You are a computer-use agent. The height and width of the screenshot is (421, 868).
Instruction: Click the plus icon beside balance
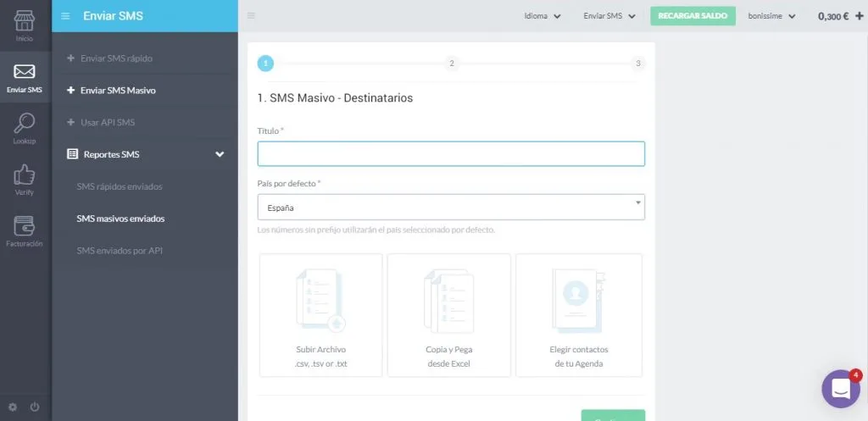coord(860,16)
